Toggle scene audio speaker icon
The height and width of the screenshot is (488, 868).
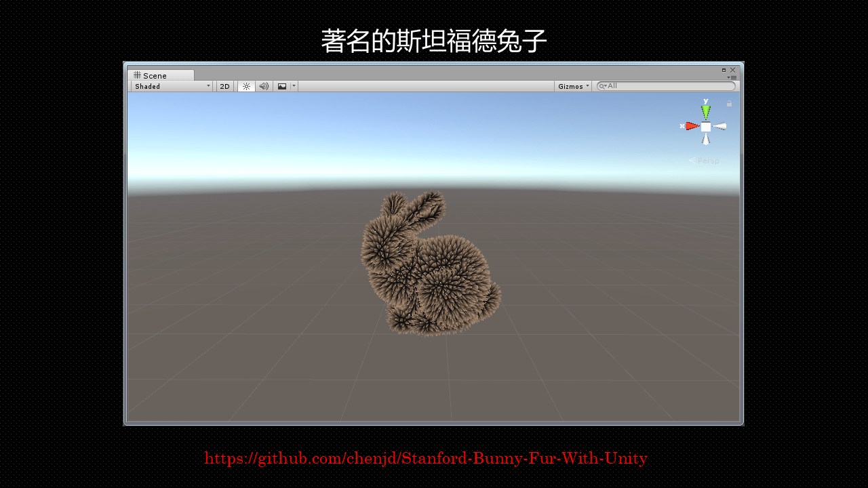[264, 86]
